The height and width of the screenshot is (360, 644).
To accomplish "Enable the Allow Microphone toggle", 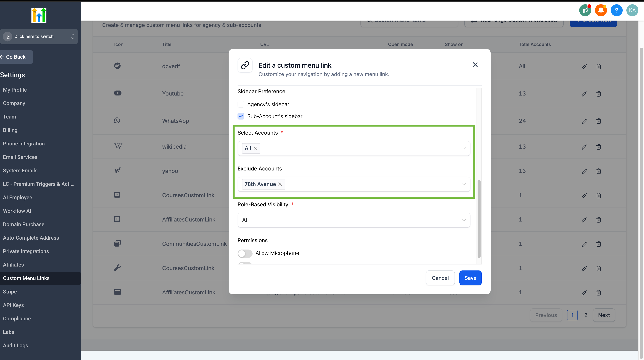I will [x=245, y=253].
